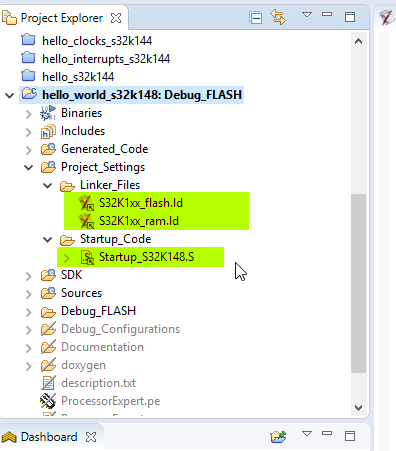Click the Includes header icon

(x=48, y=131)
